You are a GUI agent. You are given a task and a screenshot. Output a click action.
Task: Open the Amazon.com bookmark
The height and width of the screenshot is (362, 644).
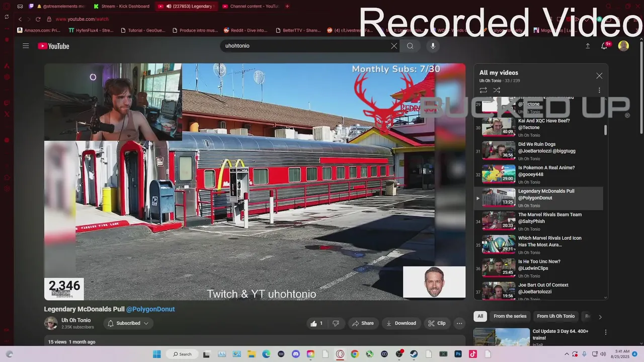point(39,30)
